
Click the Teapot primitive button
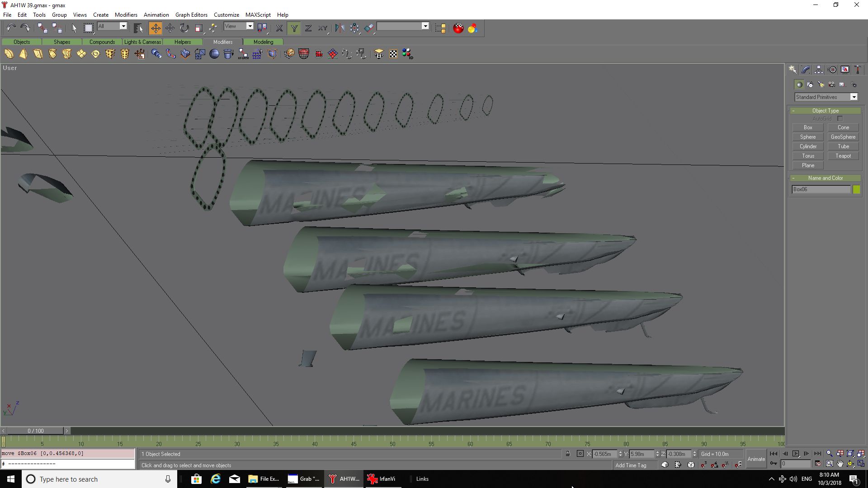tap(843, 156)
